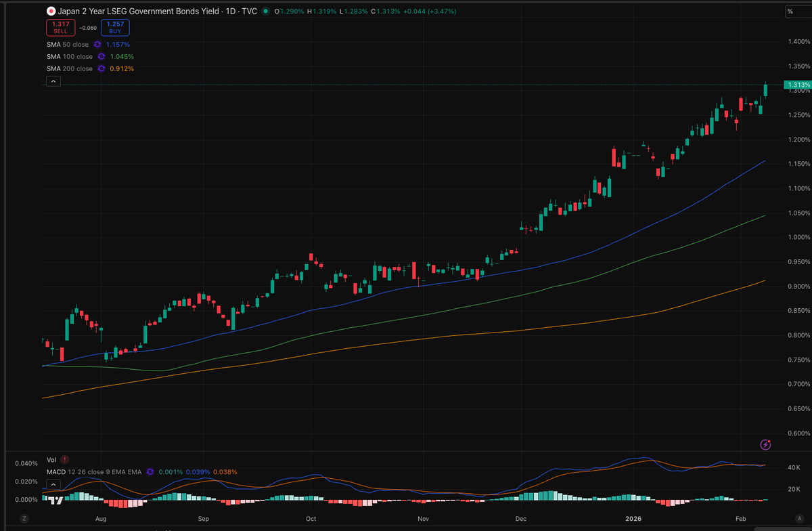Click the SMA 100 refresh icon
The height and width of the screenshot is (531, 812).
pos(101,56)
